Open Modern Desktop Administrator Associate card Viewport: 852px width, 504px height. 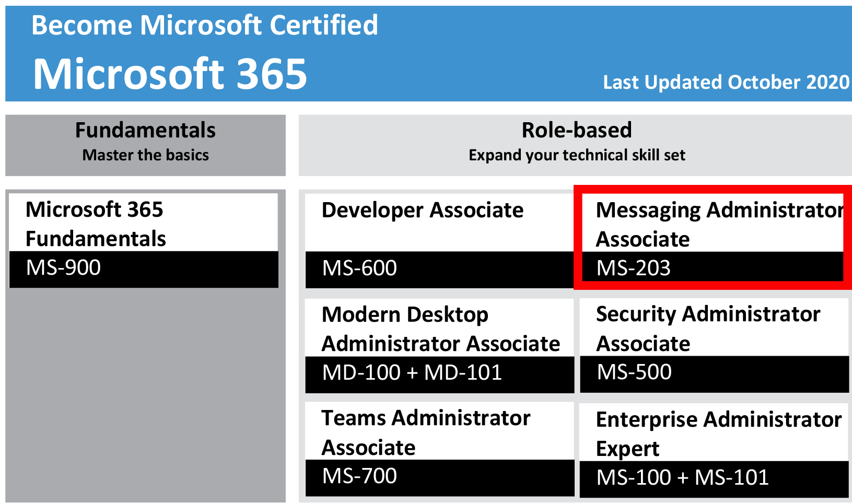[439, 345]
